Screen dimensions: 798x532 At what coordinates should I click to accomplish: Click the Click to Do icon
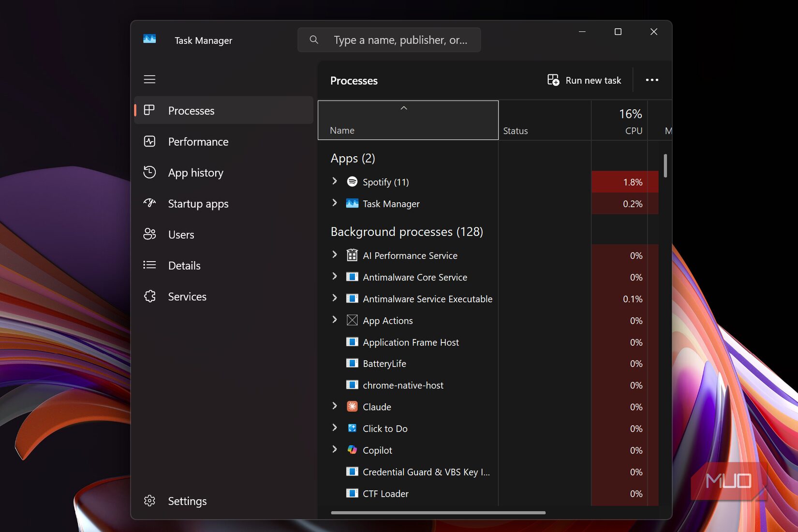(x=352, y=428)
